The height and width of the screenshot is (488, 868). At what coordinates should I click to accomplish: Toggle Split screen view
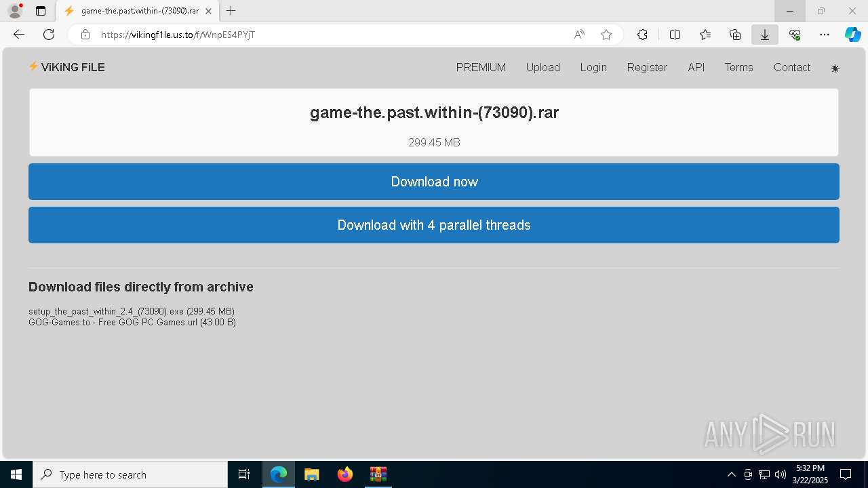pos(675,35)
